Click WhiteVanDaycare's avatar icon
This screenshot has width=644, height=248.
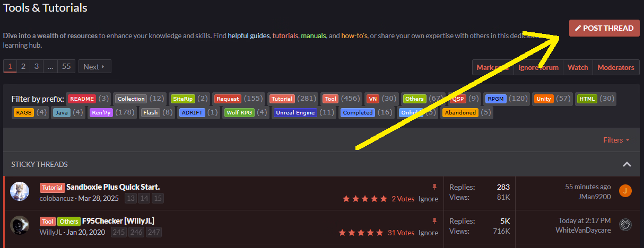[x=625, y=225]
